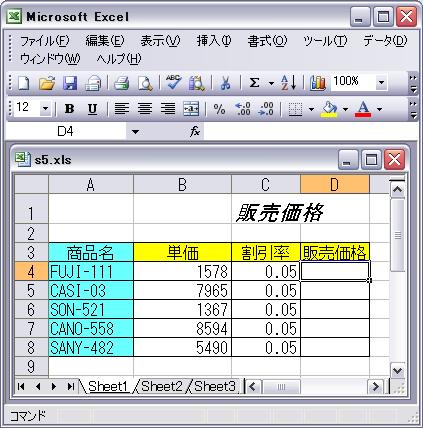Open the 挿入(I) menu

click(x=214, y=41)
